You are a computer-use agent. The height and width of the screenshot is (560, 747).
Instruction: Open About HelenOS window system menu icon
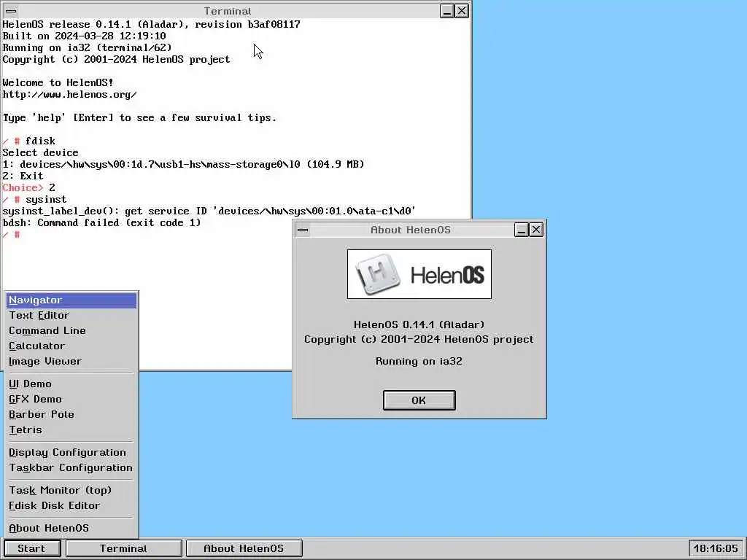(303, 230)
